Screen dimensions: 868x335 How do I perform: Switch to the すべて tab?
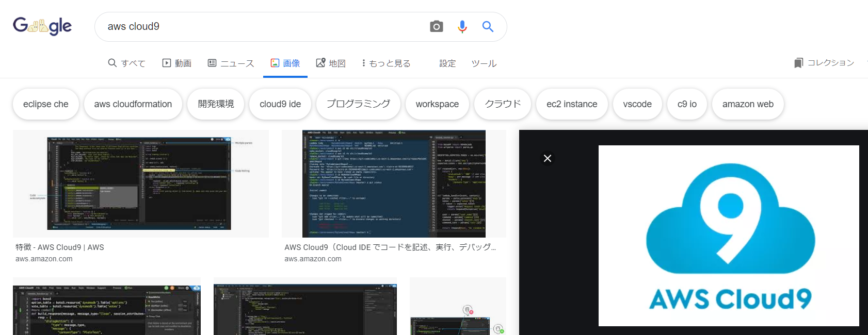click(x=127, y=63)
